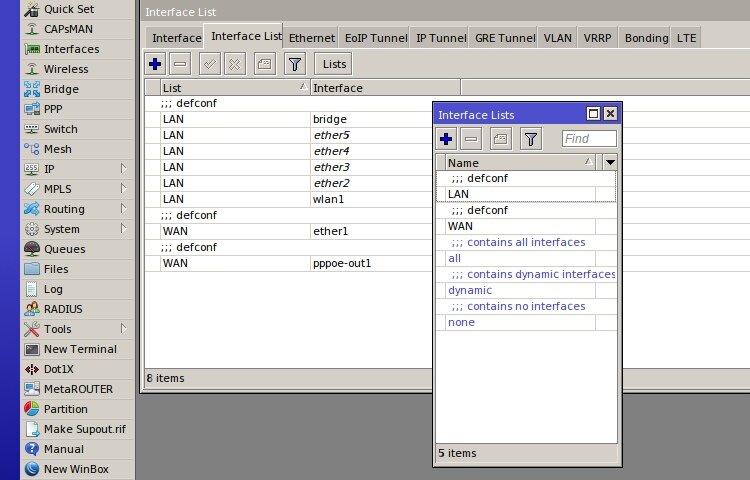Screen dimensions: 750x480
Task: Expand Tools submenu
Action: [123, 328]
